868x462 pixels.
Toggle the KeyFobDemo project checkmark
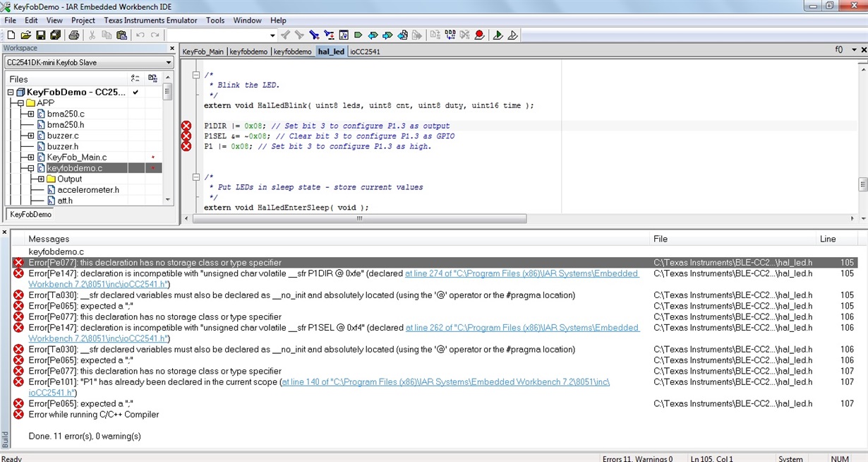[x=135, y=92]
